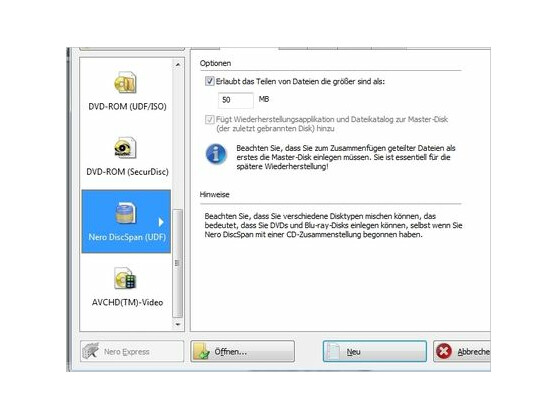The image size is (557, 418).
Task: Choose the DVD-ROM (SecurDisc) icon
Action: point(125,148)
